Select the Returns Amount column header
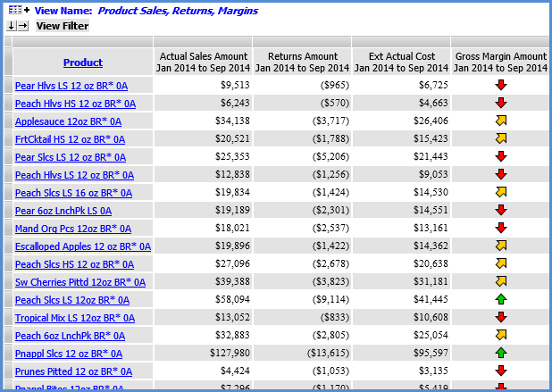The image size is (552, 392). pyautogui.click(x=302, y=62)
